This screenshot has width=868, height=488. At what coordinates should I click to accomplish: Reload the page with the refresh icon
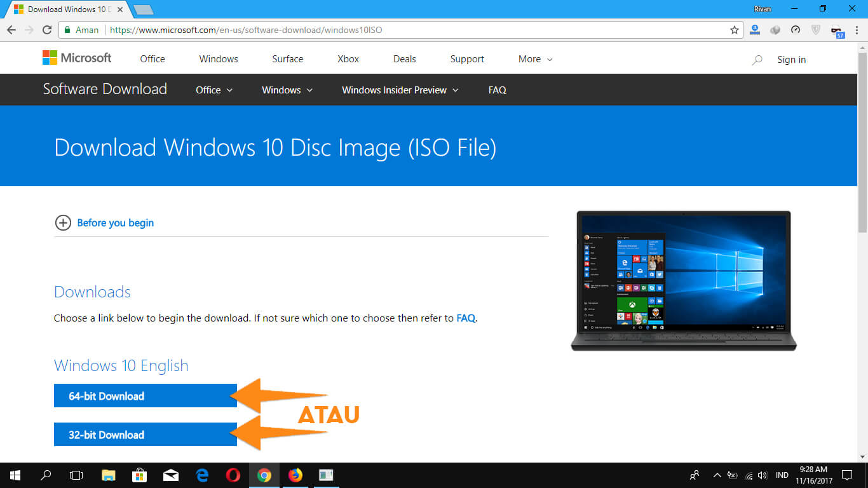tap(47, 30)
